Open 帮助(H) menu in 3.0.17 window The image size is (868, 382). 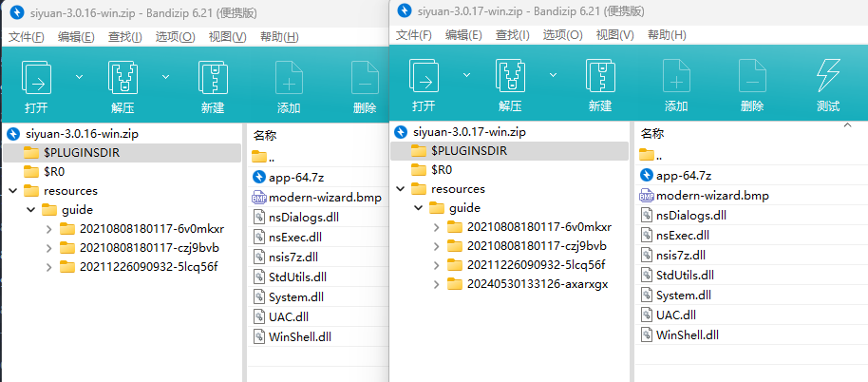click(667, 35)
